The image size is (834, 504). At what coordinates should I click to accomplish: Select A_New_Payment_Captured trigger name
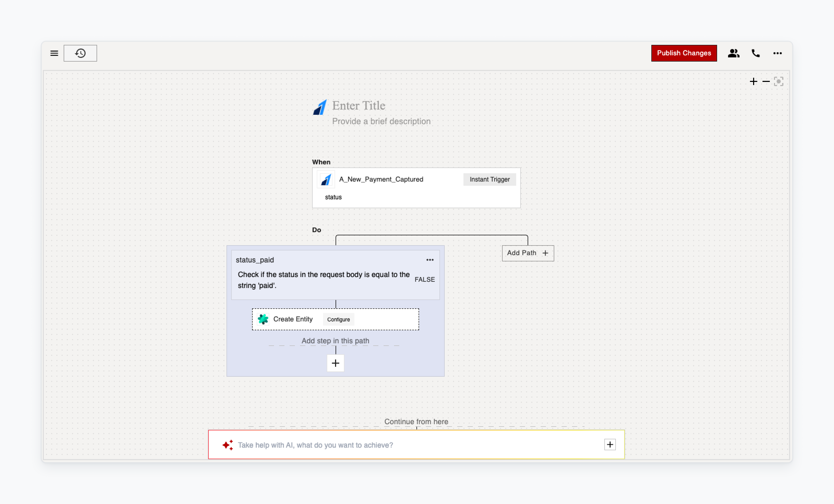coord(381,179)
